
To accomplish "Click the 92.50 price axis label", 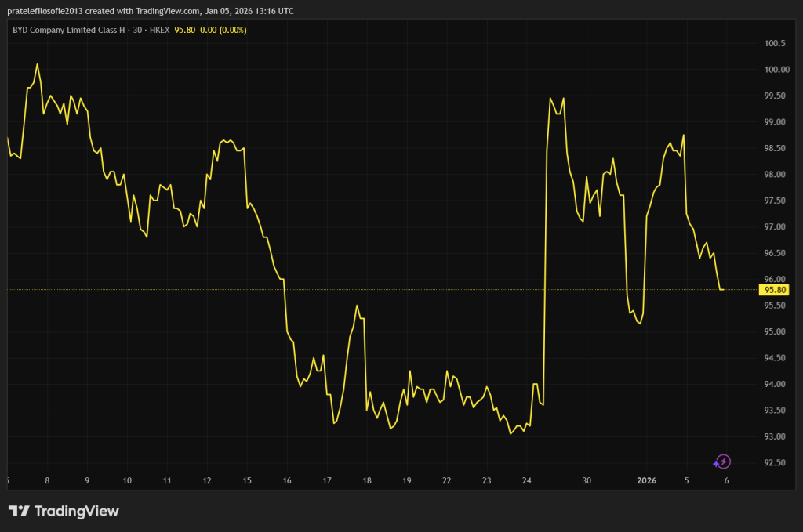I will click(x=775, y=462).
